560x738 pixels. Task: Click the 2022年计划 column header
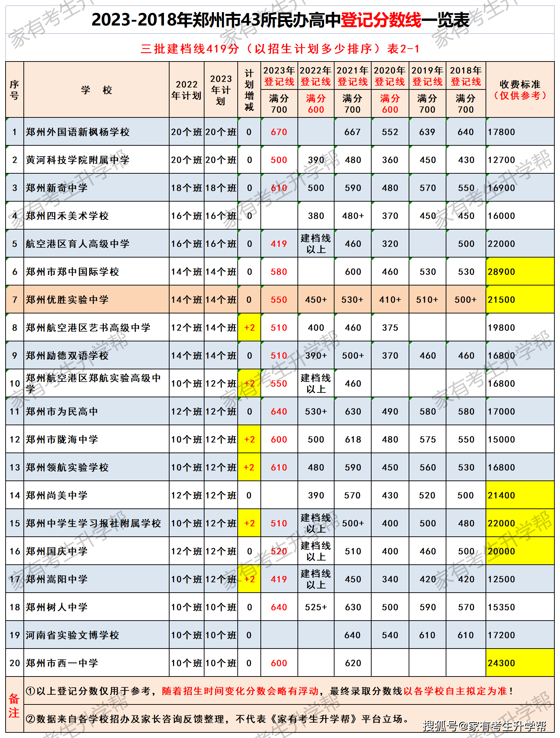click(187, 90)
